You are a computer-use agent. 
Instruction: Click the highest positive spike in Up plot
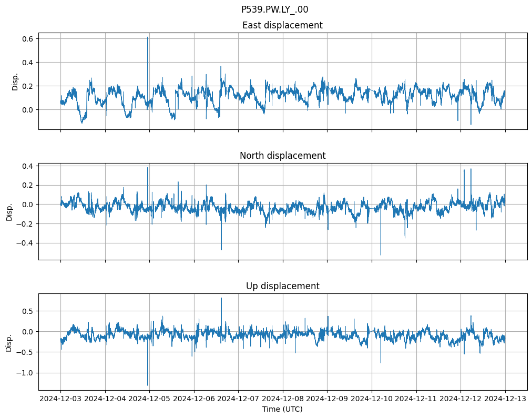click(x=221, y=298)
